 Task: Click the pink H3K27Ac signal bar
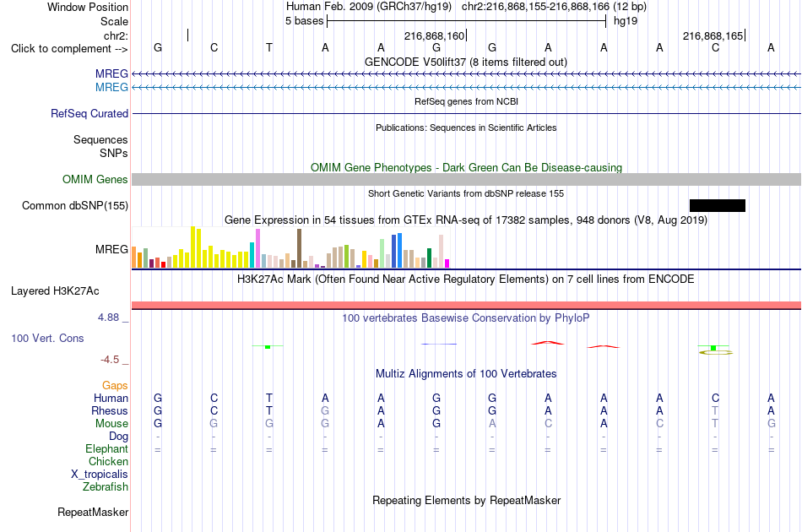[x=467, y=306]
